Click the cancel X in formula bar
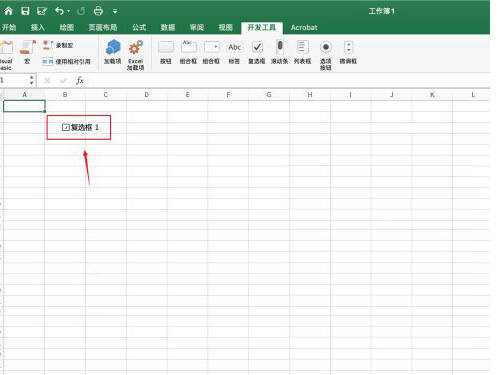The height and width of the screenshot is (375, 500). pos(47,80)
